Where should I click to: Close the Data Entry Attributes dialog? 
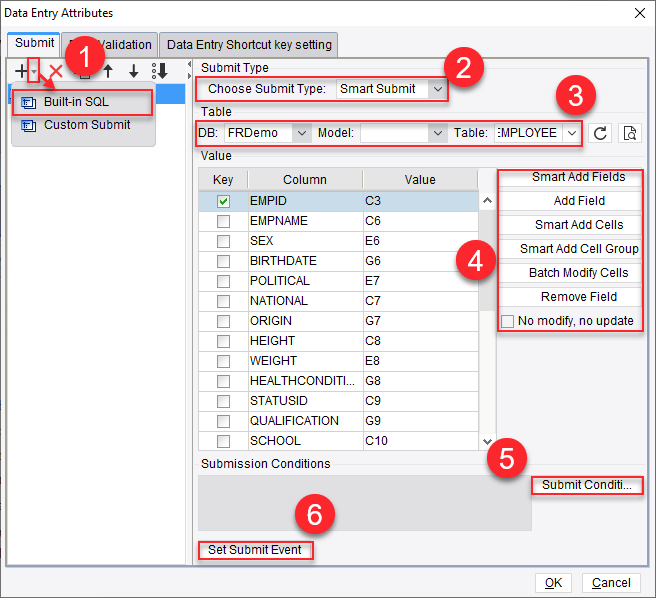coord(640,13)
